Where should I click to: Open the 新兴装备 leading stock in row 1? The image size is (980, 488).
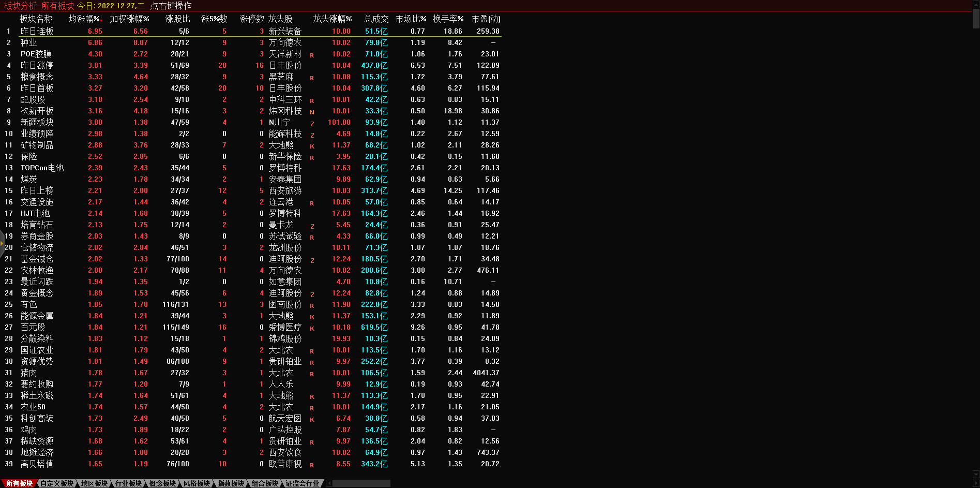(x=285, y=31)
